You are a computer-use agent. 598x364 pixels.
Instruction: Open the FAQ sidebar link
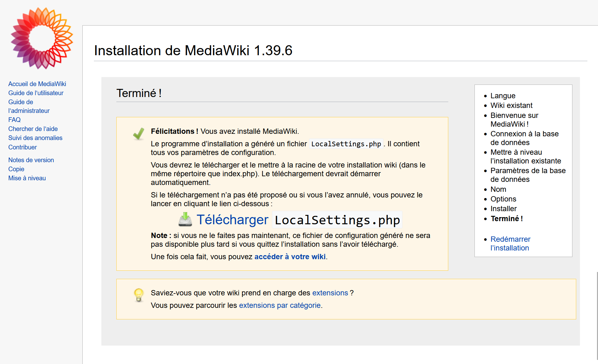[14, 120]
